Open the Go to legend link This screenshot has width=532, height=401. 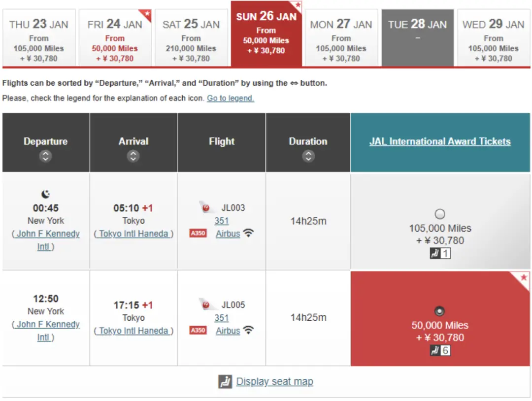coord(231,98)
